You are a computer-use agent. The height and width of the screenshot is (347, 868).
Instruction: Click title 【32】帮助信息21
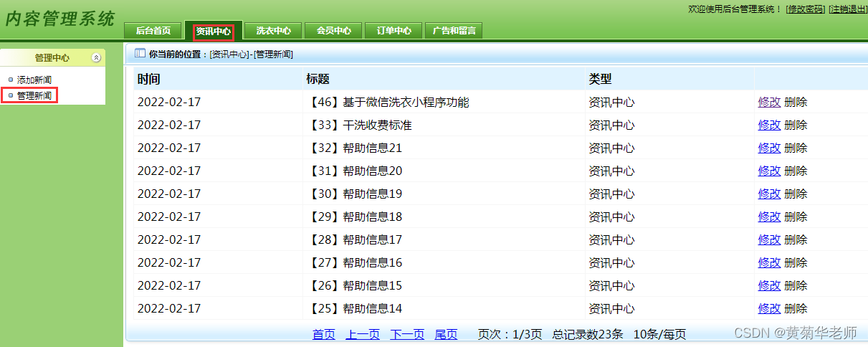click(354, 148)
